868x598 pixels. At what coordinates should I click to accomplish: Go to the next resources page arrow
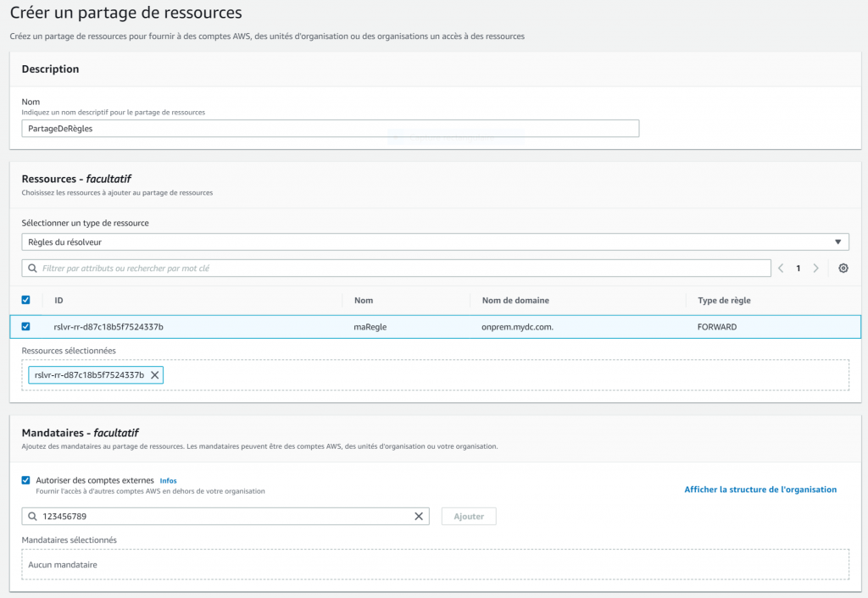[x=815, y=269]
